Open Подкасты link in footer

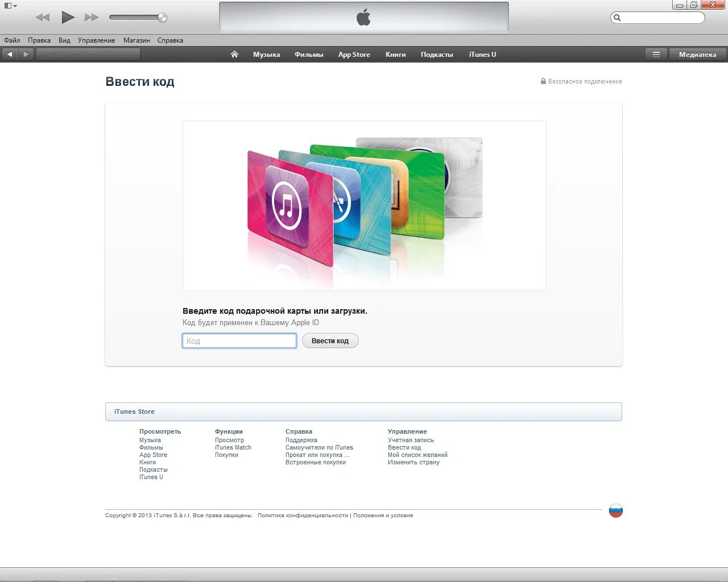click(154, 469)
